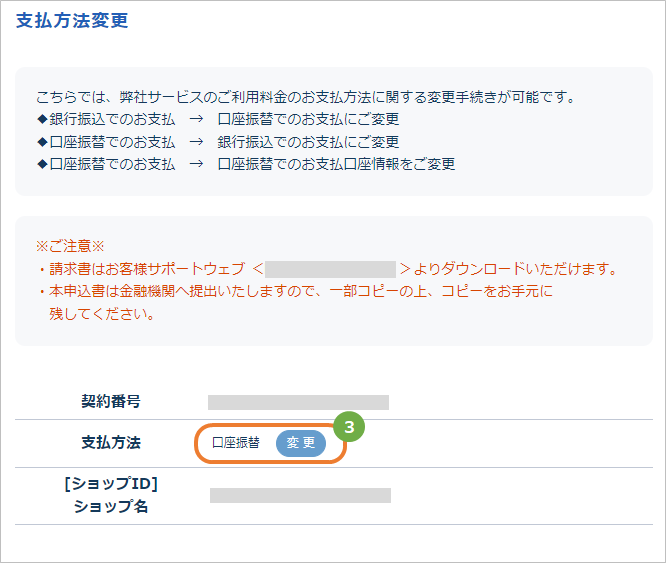Image resolution: width=666 pixels, height=563 pixels.
Task: Click the line starting 請求書はお客様サポートウェブ
Action: click(x=327, y=269)
